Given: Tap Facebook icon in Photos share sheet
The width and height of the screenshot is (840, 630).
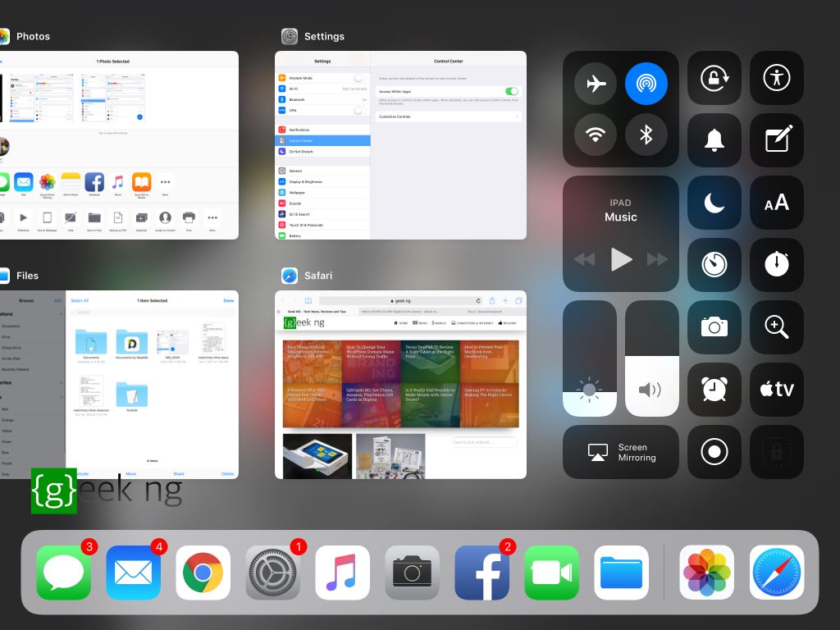Looking at the screenshot, I should tap(94, 183).
